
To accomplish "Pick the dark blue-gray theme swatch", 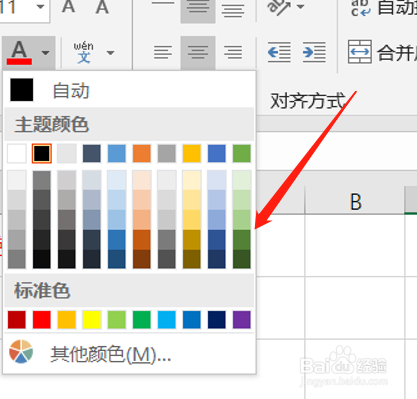I will 92,153.
